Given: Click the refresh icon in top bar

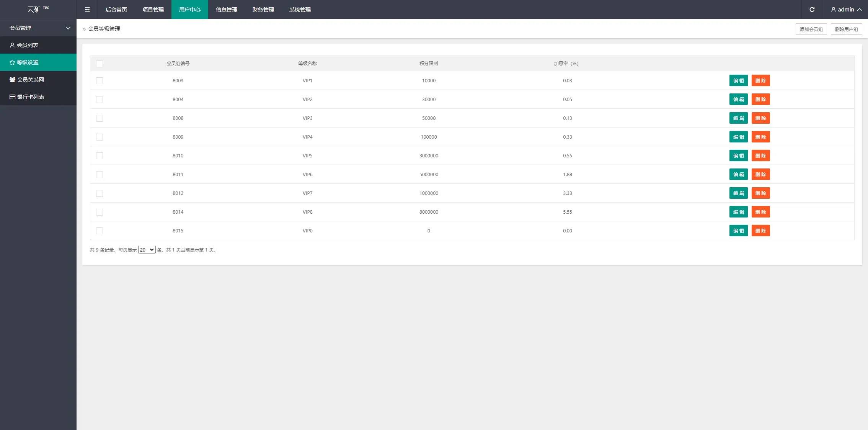Looking at the screenshot, I should point(812,10).
